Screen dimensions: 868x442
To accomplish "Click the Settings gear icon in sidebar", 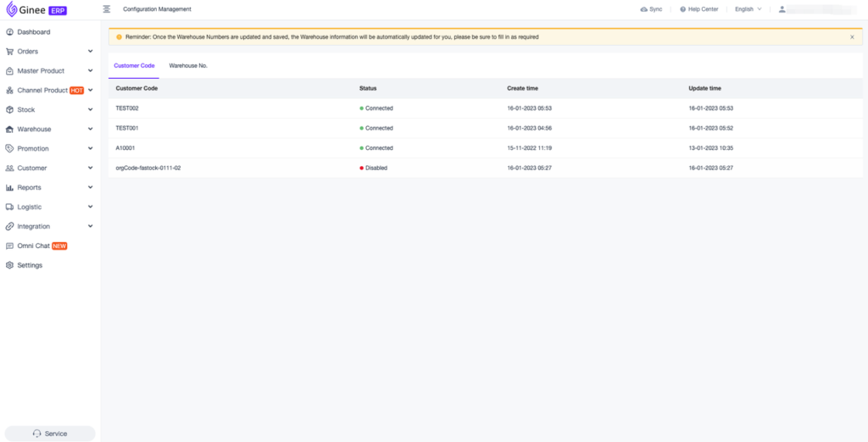I will tap(9, 266).
